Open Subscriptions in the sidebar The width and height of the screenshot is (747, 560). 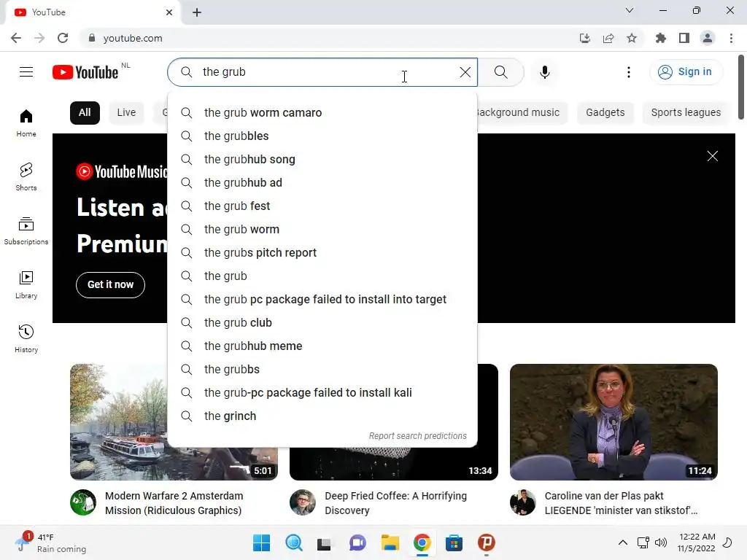coord(26,231)
